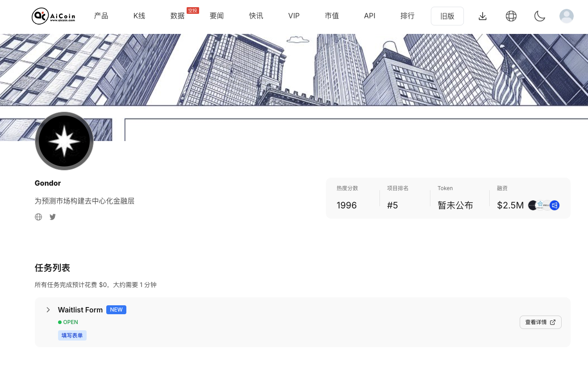588x370 pixels.
Task: Open the 填写表单 link
Action: point(72,335)
